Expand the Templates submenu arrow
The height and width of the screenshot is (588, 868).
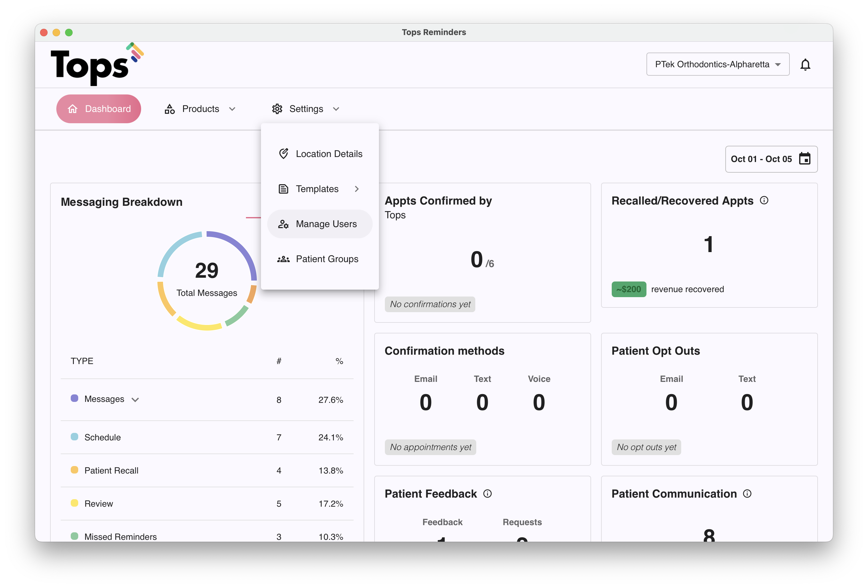(x=357, y=189)
